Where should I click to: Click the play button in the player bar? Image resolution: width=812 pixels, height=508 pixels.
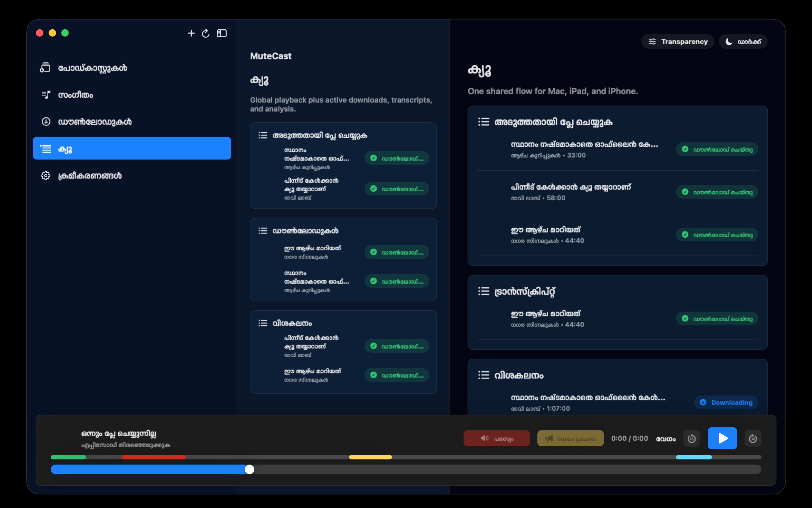(722, 438)
